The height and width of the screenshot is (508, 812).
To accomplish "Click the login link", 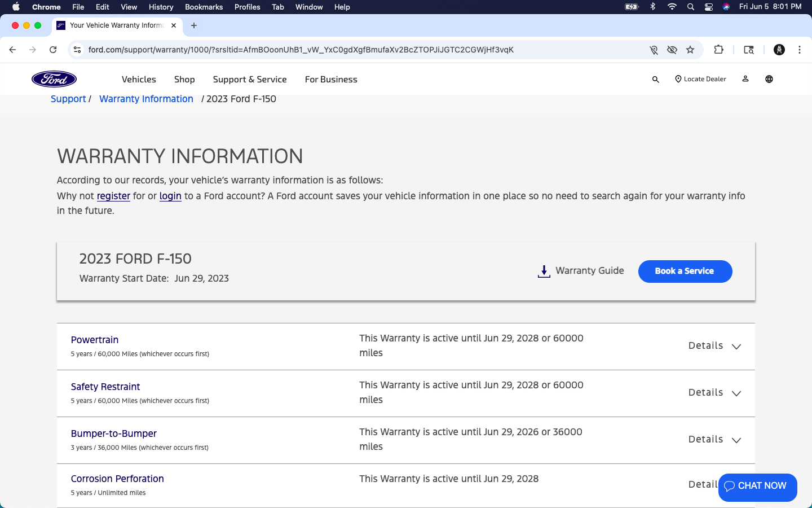I will [x=170, y=196].
